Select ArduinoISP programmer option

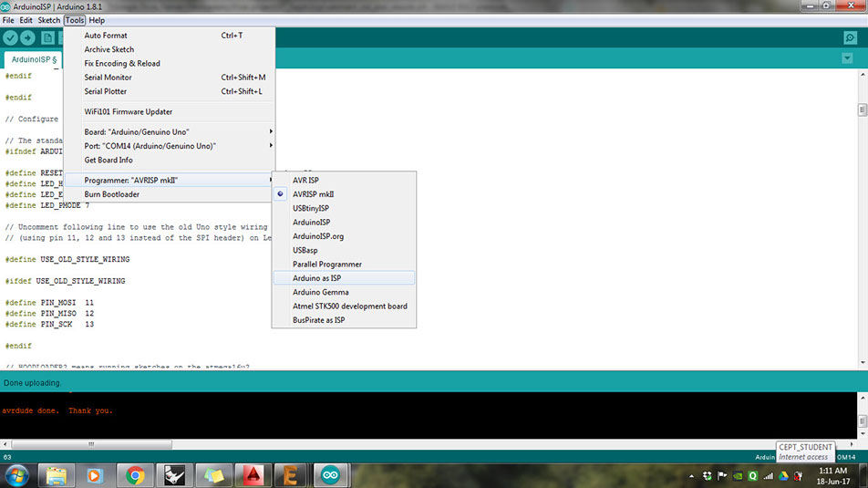pos(344,223)
